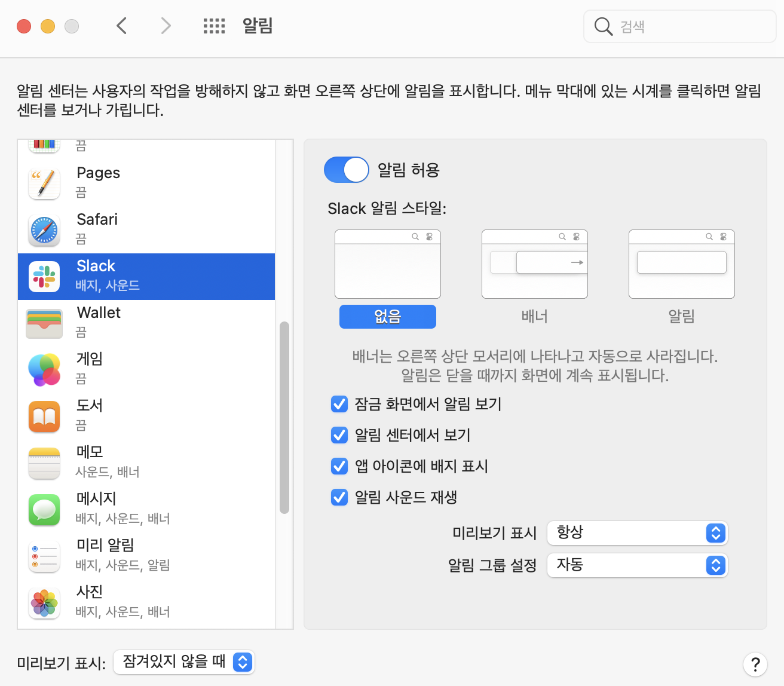Select the Wallet app icon
This screenshot has width=784, height=686.
(44, 323)
